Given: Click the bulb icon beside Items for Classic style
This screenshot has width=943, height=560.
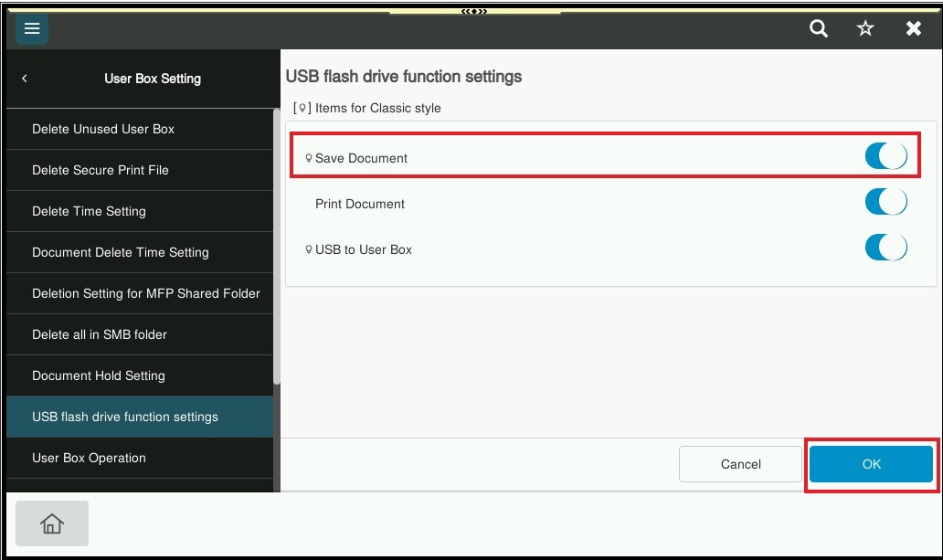Looking at the screenshot, I should tap(302, 108).
